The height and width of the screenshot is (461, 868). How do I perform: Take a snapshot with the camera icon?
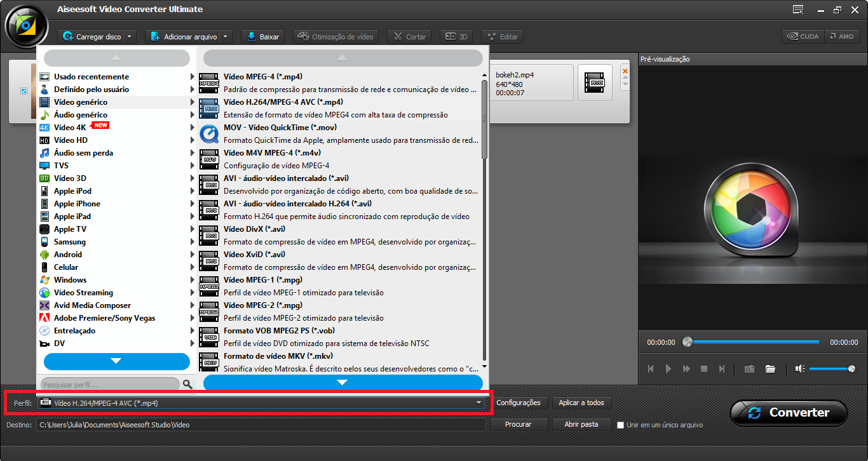pos(749,368)
